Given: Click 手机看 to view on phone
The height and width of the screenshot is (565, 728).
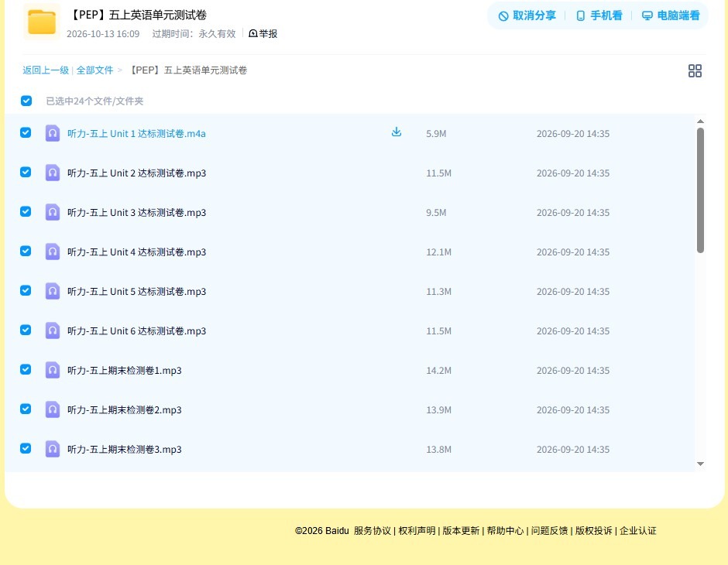Looking at the screenshot, I should point(599,15).
